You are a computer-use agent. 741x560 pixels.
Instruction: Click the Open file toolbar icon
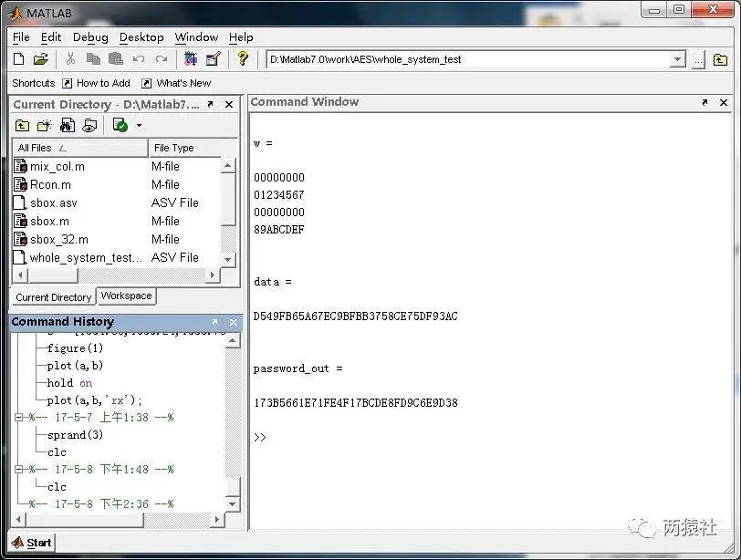point(41,59)
